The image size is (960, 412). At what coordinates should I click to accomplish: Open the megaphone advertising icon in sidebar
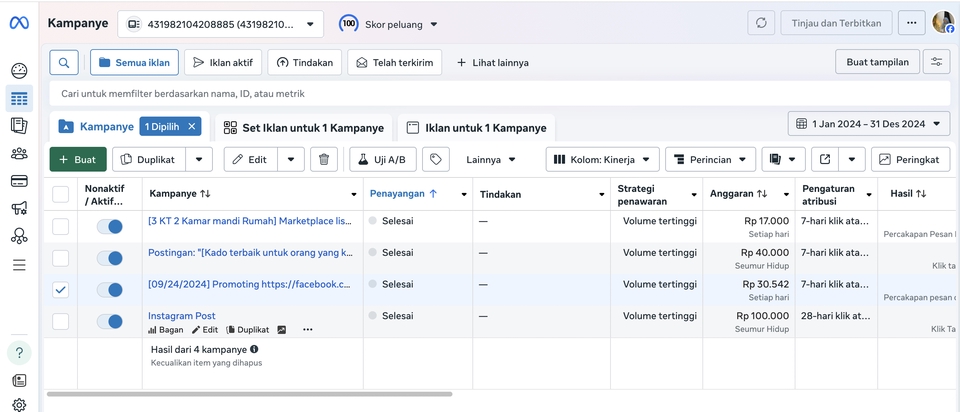[19, 209]
